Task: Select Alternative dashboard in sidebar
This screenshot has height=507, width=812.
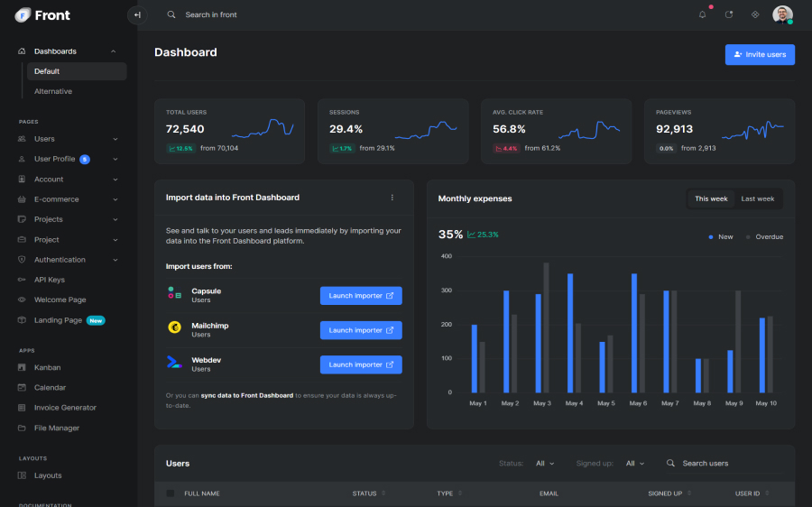Action: pos(53,91)
